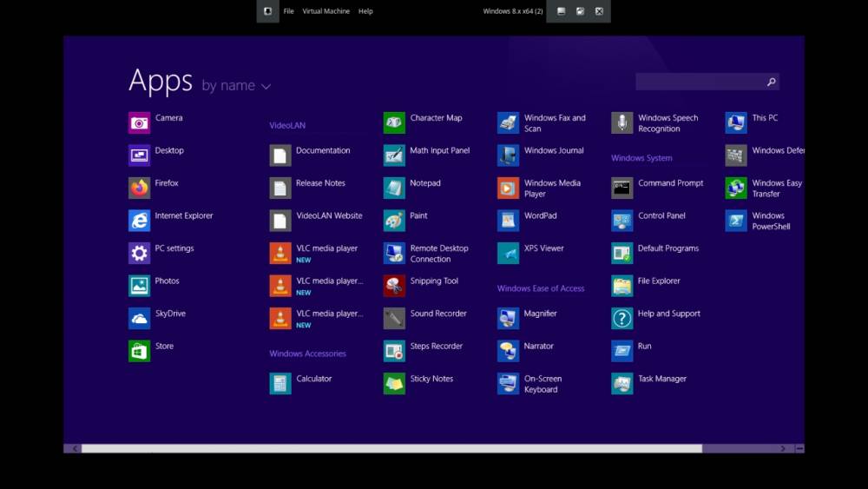This screenshot has width=868, height=489.
Task: Click the sort chevron next to by name
Action: click(266, 86)
